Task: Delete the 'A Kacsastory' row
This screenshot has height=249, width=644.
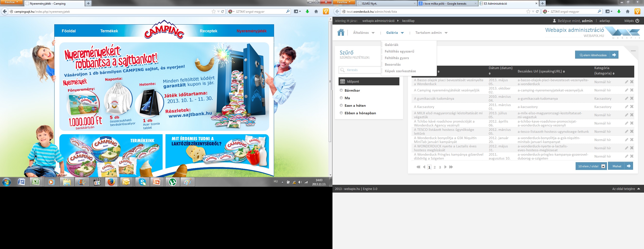Action: click(632, 107)
